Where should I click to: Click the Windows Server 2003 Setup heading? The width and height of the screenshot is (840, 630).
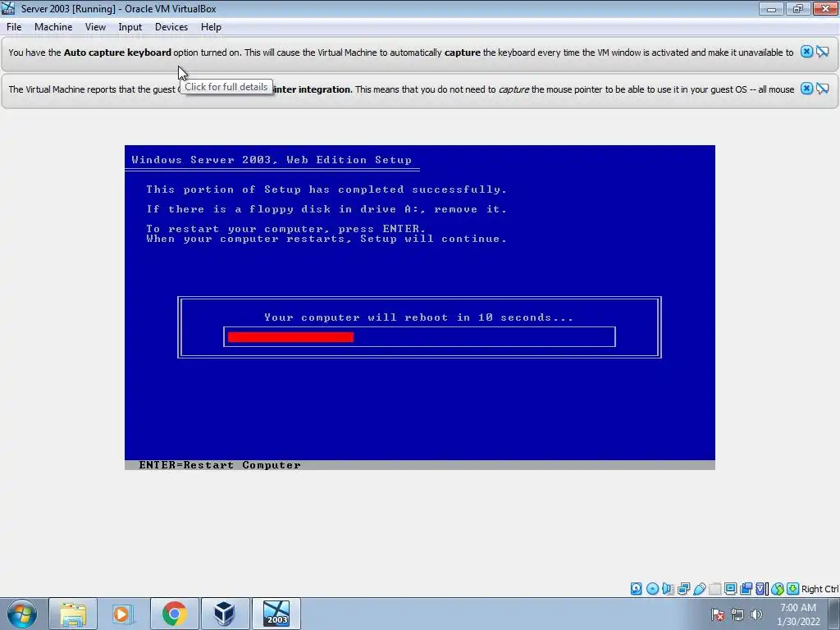click(272, 160)
